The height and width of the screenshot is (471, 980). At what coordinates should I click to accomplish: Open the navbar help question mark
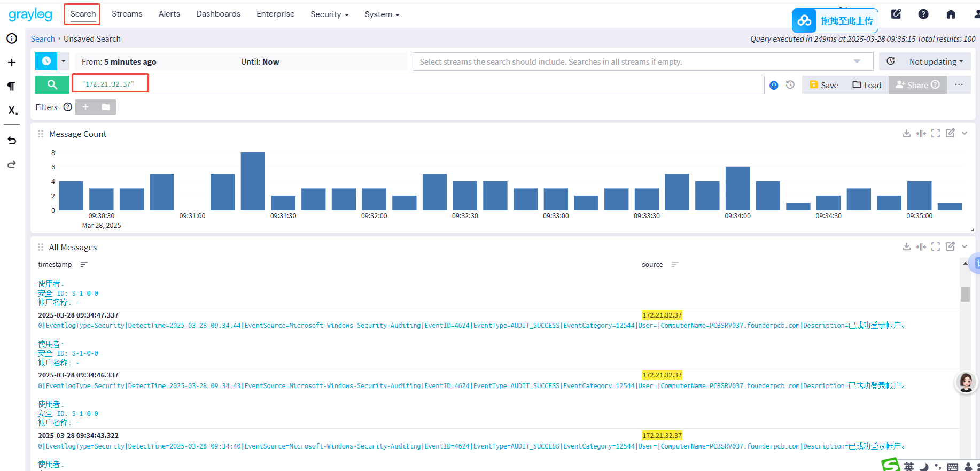coord(923,14)
